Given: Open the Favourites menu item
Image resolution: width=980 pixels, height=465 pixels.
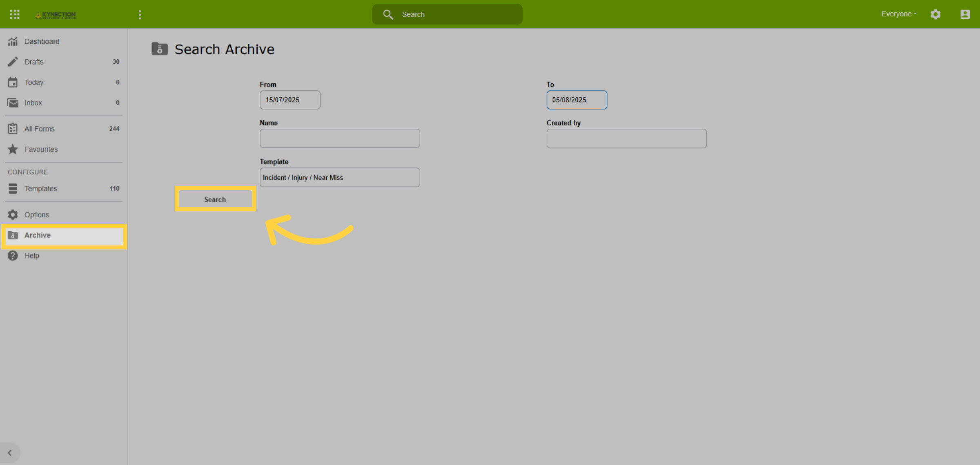Looking at the screenshot, I should (x=64, y=149).
